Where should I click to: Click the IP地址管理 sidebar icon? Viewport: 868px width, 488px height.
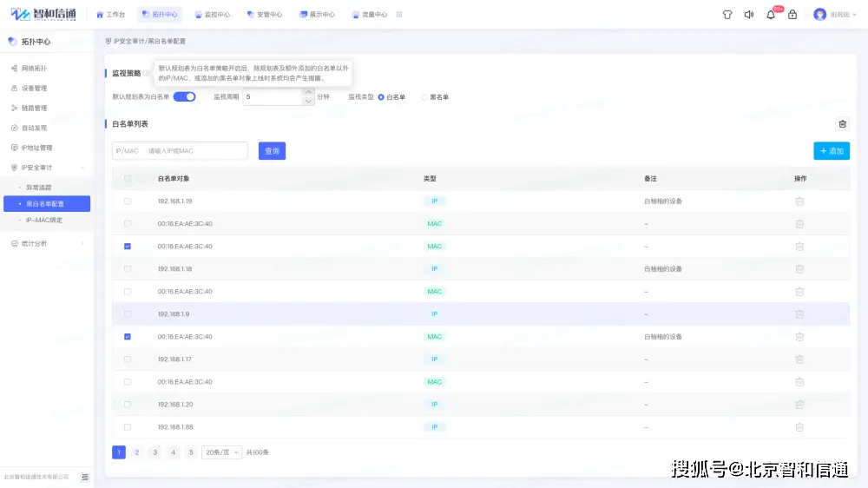15,148
